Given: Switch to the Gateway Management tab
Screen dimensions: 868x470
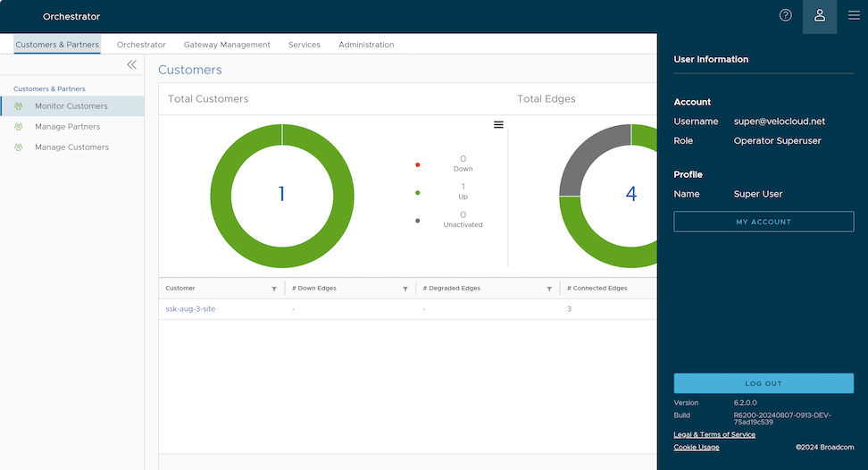Looking at the screenshot, I should pyautogui.click(x=227, y=45).
